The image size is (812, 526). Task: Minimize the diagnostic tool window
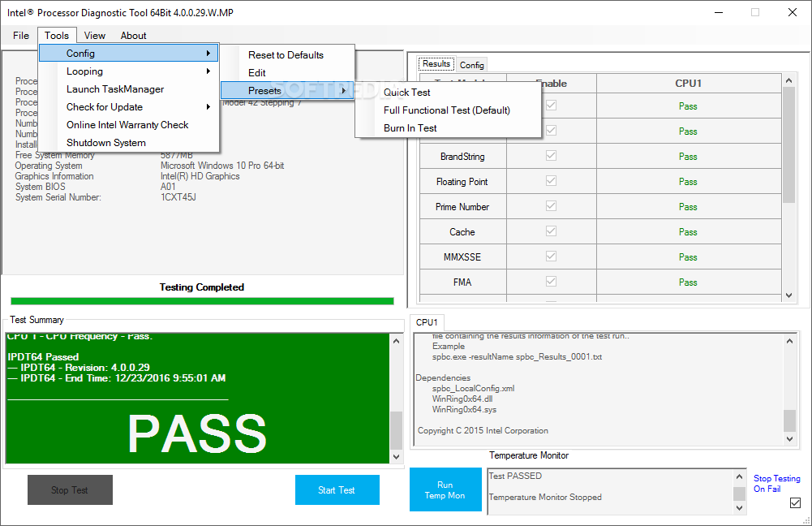(x=719, y=12)
